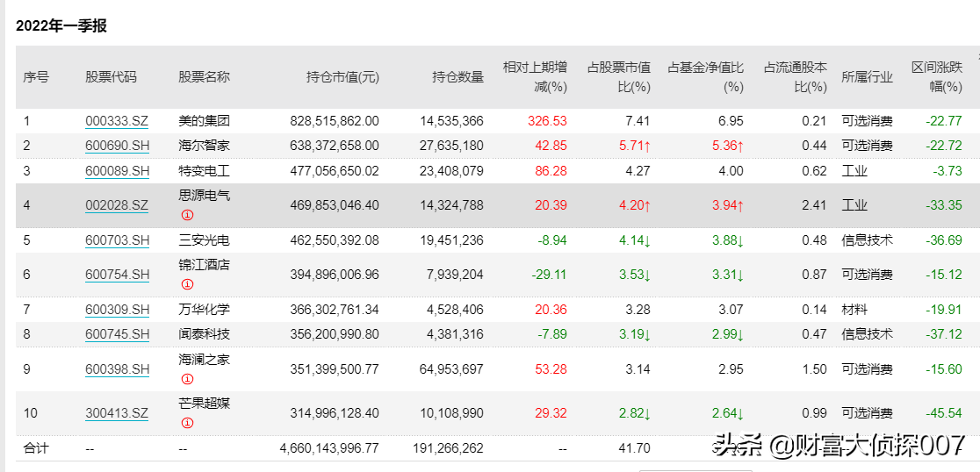980x472 pixels.
Task: Click change value 326.53 for 美的集团
Action: [x=547, y=120]
